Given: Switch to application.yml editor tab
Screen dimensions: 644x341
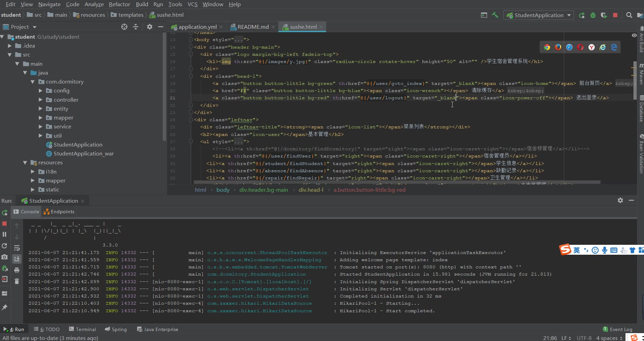Looking at the screenshot, I should [197, 27].
